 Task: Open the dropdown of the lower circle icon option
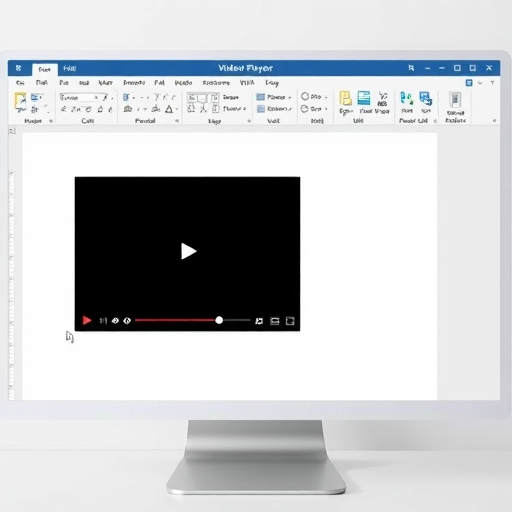tap(326, 109)
